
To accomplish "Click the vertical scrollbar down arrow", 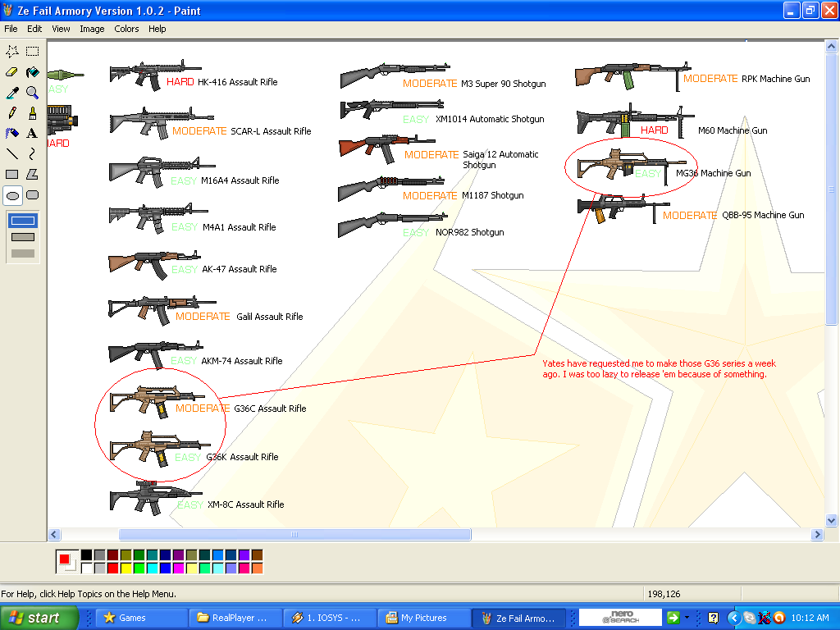I will click(831, 520).
